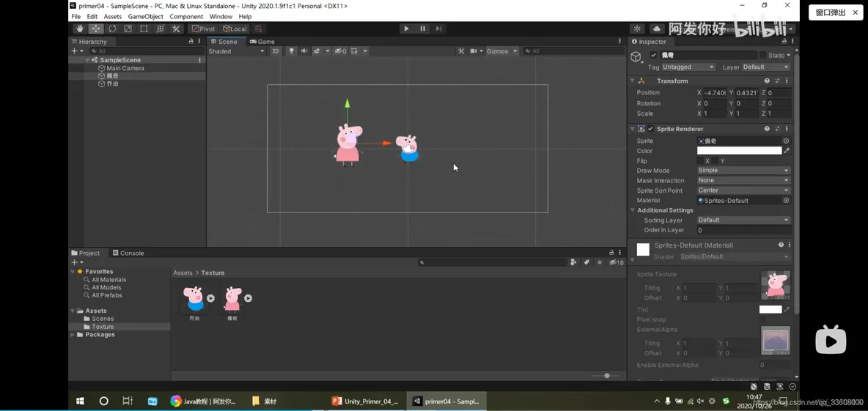Viewport: 868px width, 411px height.
Task: Pick material with the object selector circle
Action: (x=786, y=200)
